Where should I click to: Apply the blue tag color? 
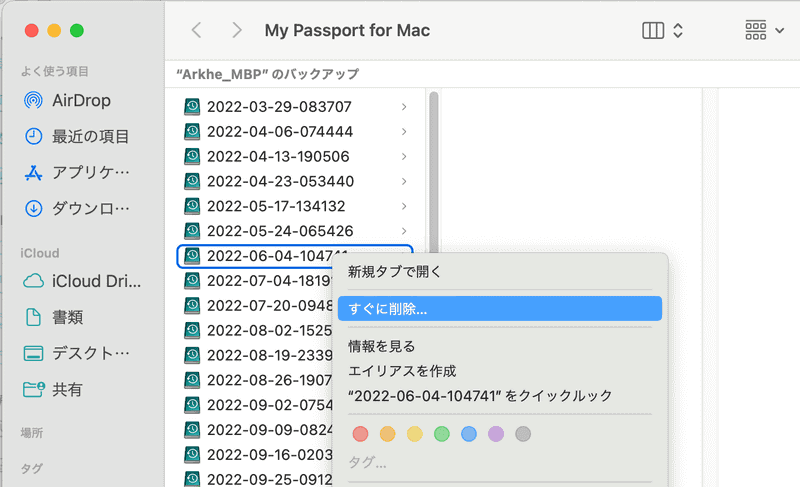[468, 434]
